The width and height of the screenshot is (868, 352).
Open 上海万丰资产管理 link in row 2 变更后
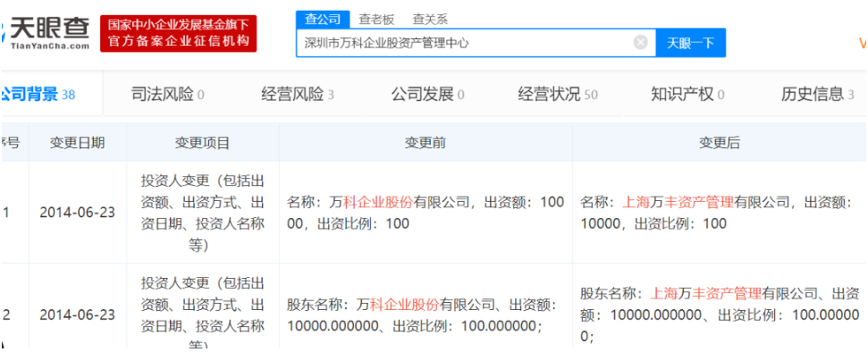click(x=705, y=293)
